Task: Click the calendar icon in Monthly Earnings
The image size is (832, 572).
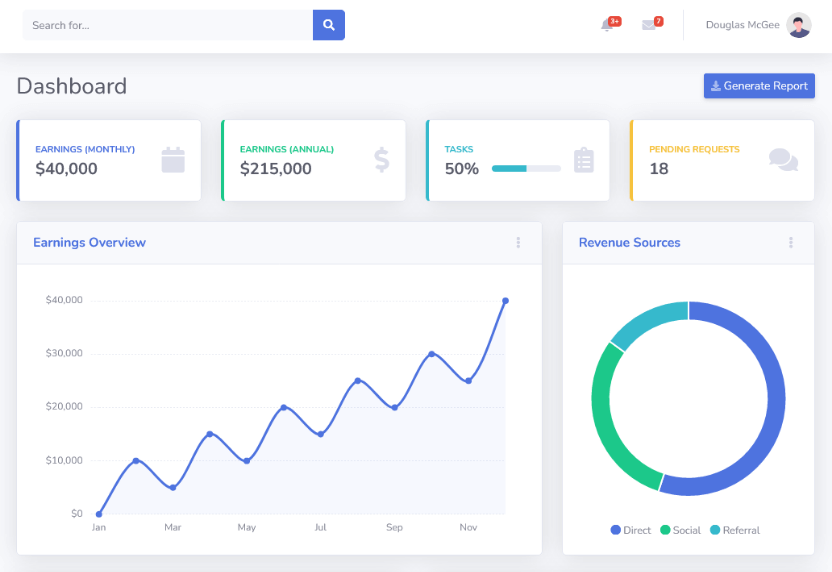Action: 173,160
